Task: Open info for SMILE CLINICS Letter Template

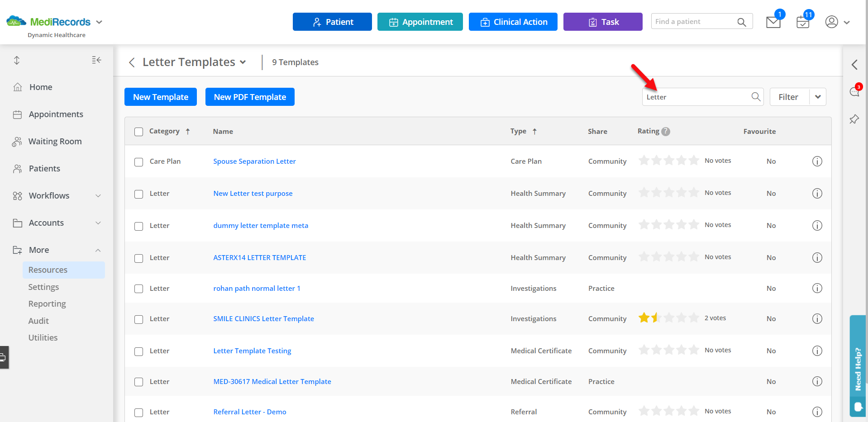Action: click(817, 319)
